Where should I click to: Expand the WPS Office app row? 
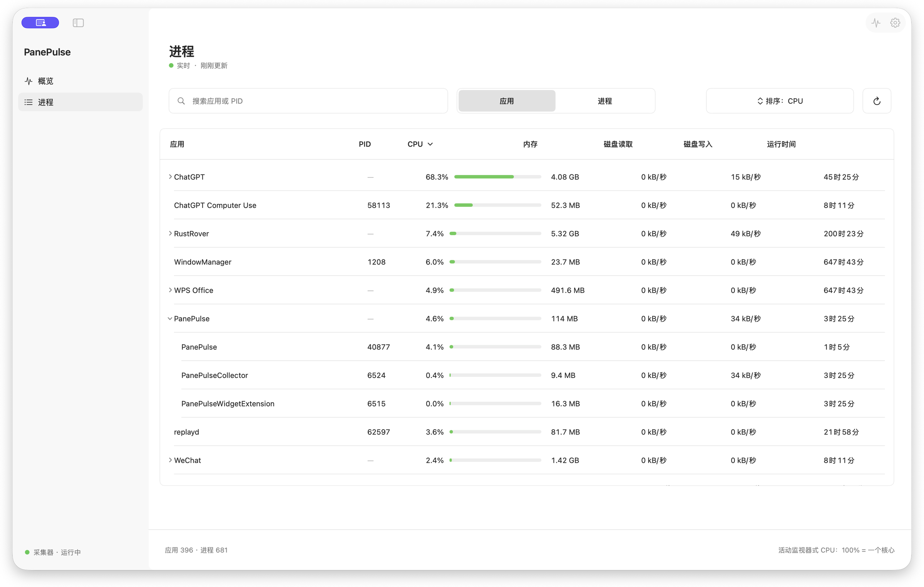(x=170, y=290)
